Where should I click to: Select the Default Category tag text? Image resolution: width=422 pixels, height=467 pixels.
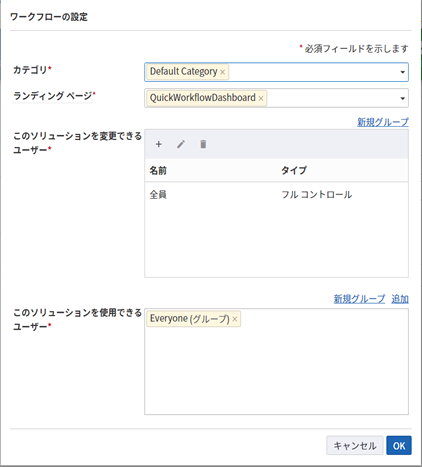point(184,71)
